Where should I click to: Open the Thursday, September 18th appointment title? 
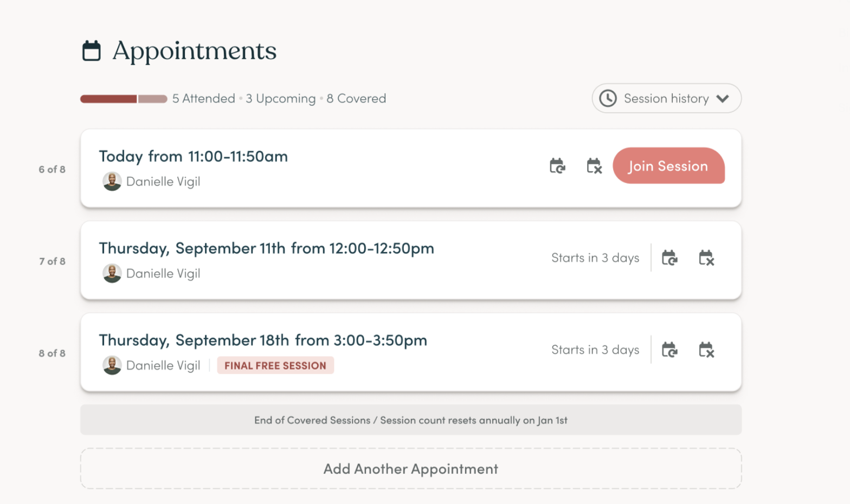263,340
